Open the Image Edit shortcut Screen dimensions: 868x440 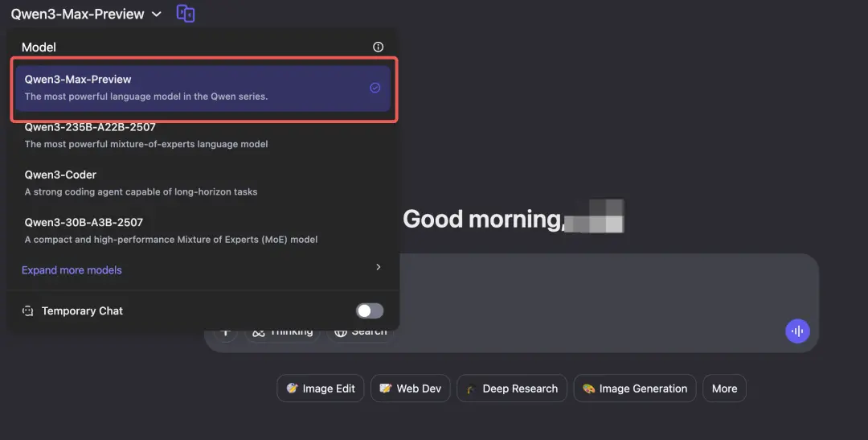coord(321,389)
